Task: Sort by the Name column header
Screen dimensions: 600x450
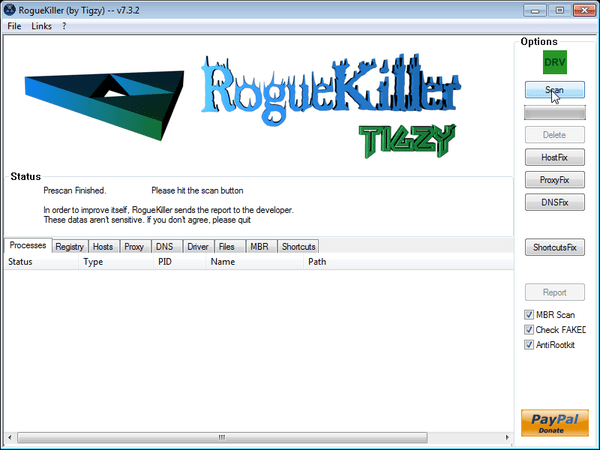Action: point(254,262)
